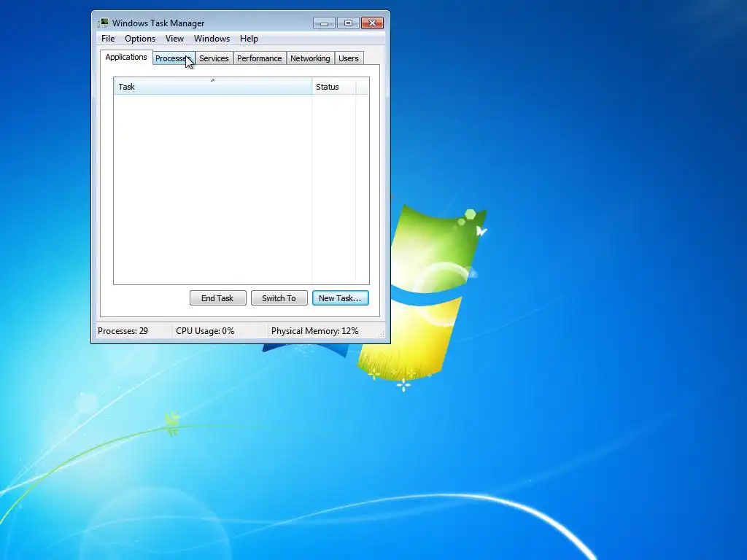Open the Help menu

pyautogui.click(x=249, y=39)
